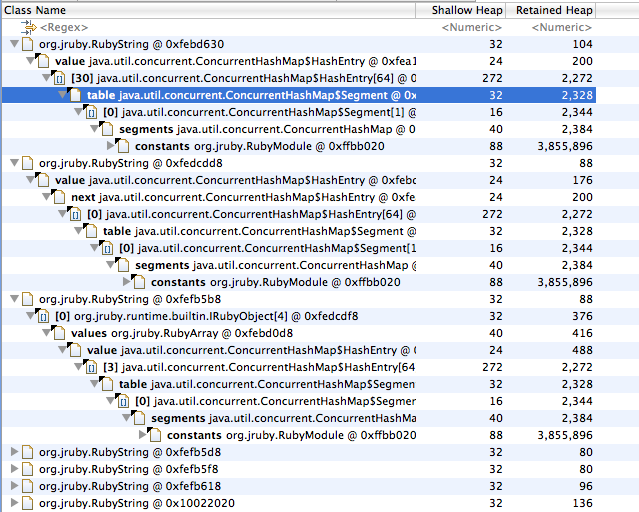Click object icon of RubyString @ 0xfefb5f8
This screenshot has width=639, height=512.
pos(27,469)
